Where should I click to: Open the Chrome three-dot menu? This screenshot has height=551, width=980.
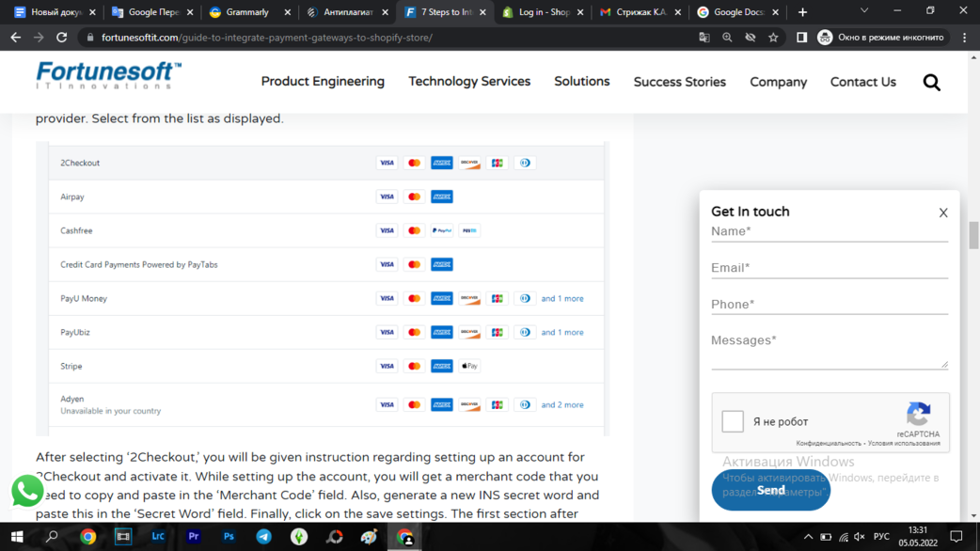(x=965, y=38)
